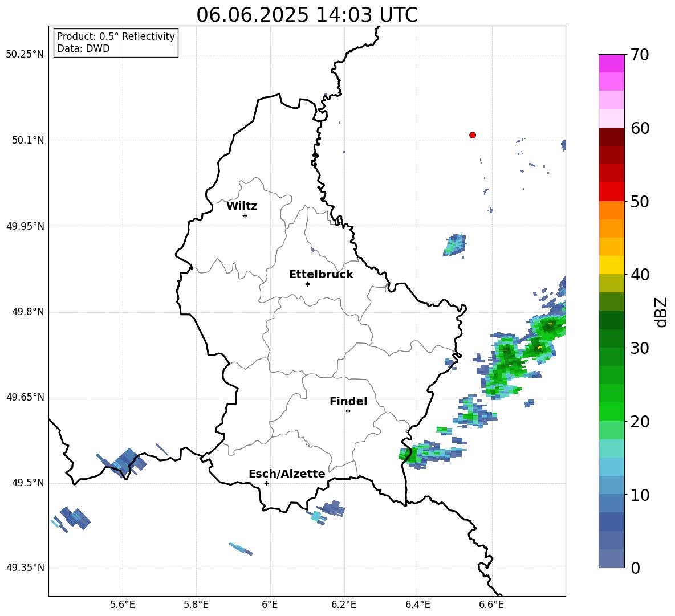The width and height of the screenshot is (675, 616).
Task: Click the 6.4°E longitude label
Action: [417, 605]
